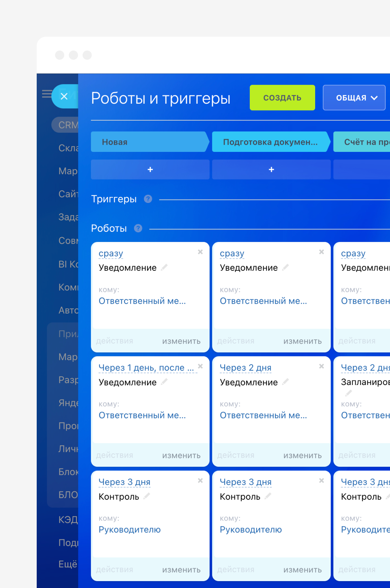Click изменить on сразу robot in Подготовка column
Image resolution: width=390 pixels, height=588 pixels.
tap(303, 341)
